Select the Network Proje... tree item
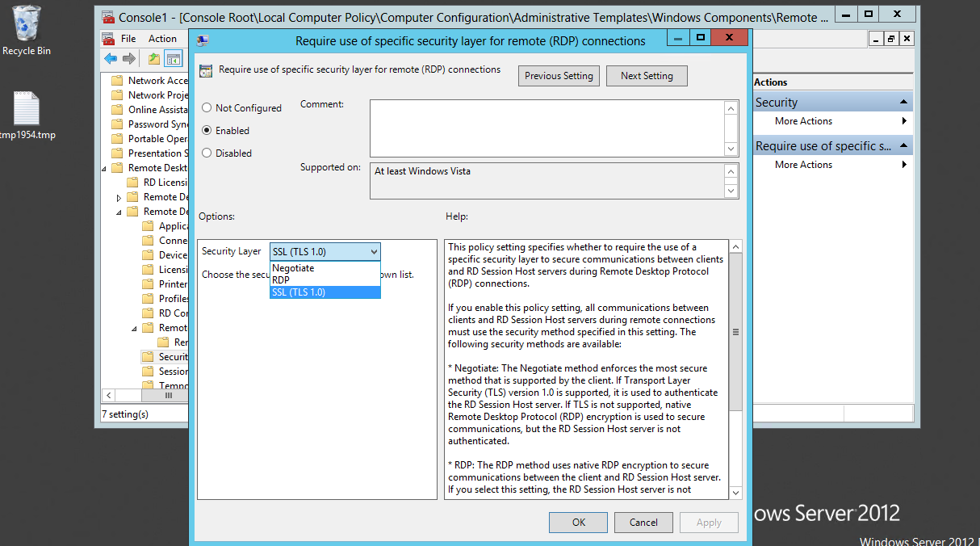980x546 pixels. tap(158, 95)
